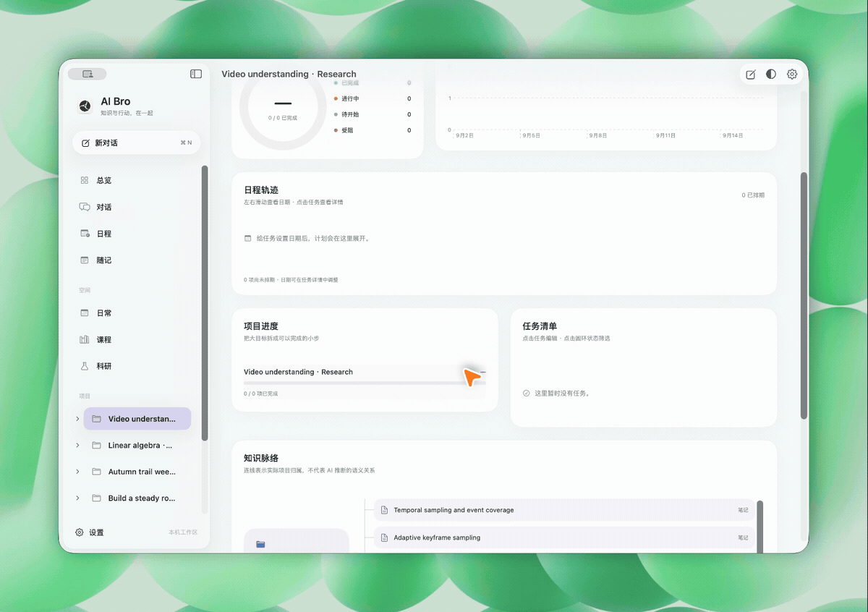Expand the Video understan... project chevron
868x612 pixels.
[77, 419]
